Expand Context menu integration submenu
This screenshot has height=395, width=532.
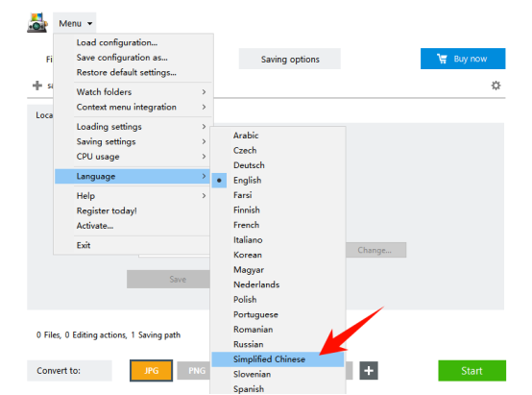[x=133, y=107]
